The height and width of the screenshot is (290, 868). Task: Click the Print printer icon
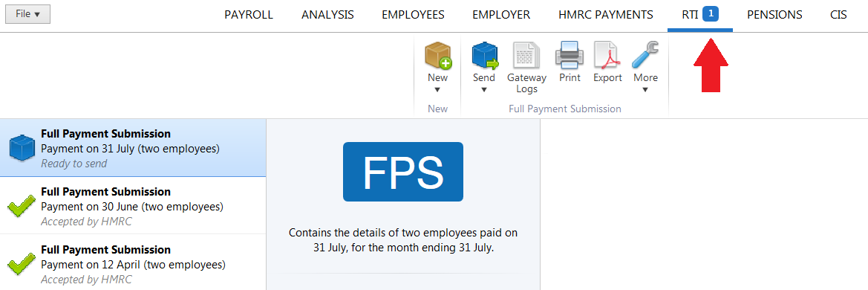point(570,55)
